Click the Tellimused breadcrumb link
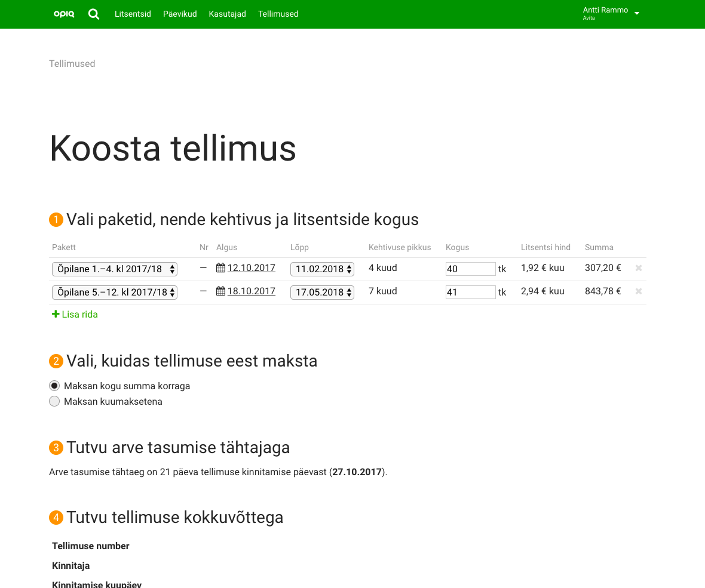Image resolution: width=705 pixels, height=588 pixels. [x=72, y=64]
